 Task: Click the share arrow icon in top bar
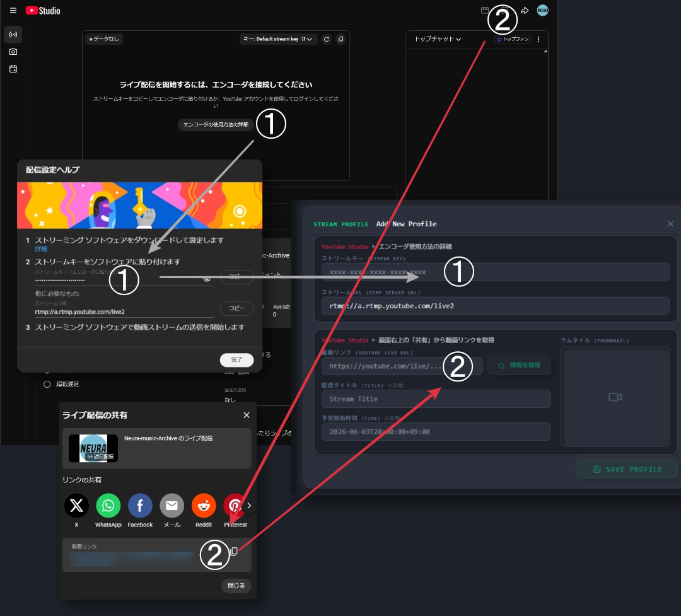point(525,11)
